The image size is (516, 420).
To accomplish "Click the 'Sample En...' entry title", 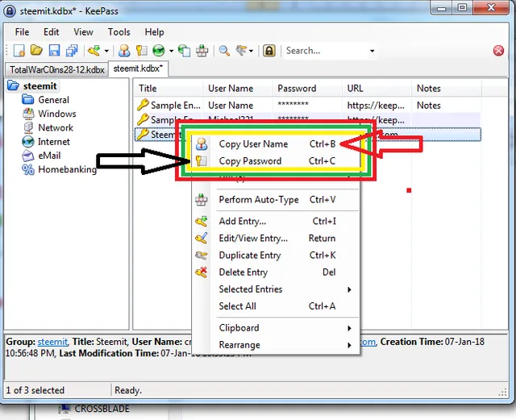I will click(176, 106).
